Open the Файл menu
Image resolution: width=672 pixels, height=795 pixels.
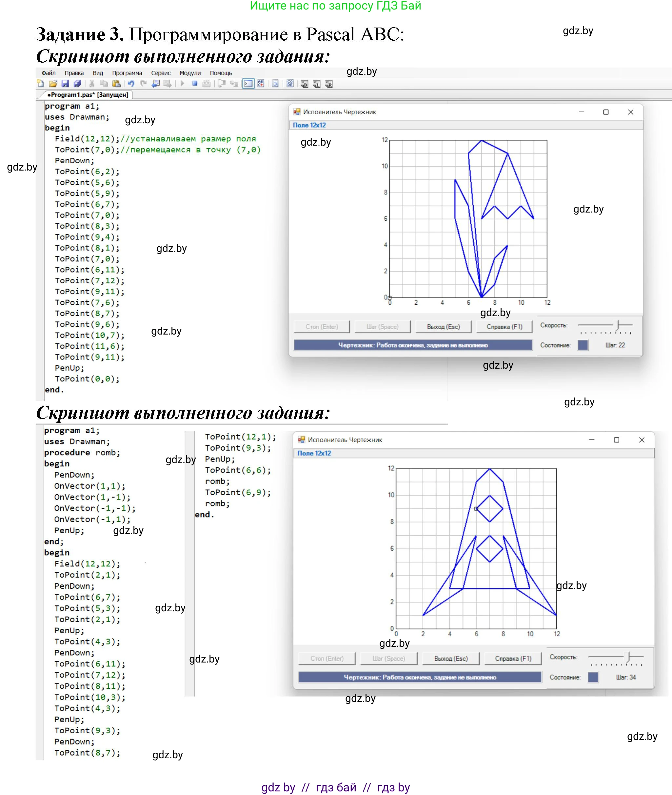pyautogui.click(x=49, y=73)
